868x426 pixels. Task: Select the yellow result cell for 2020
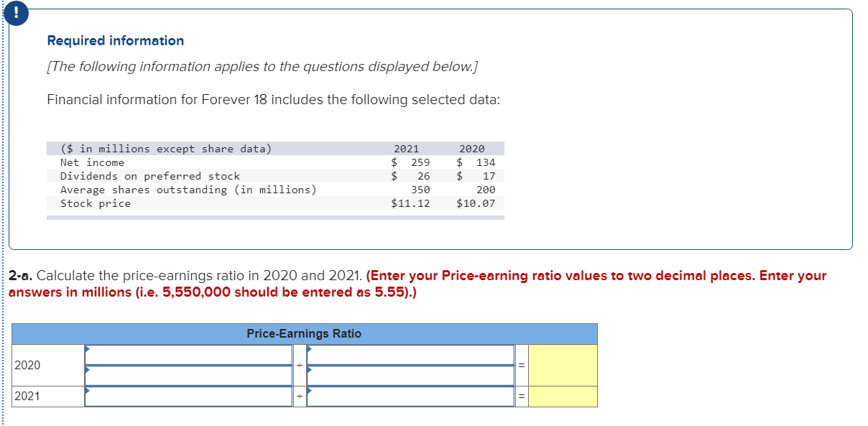pyautogui.click(x=561, y=364)
